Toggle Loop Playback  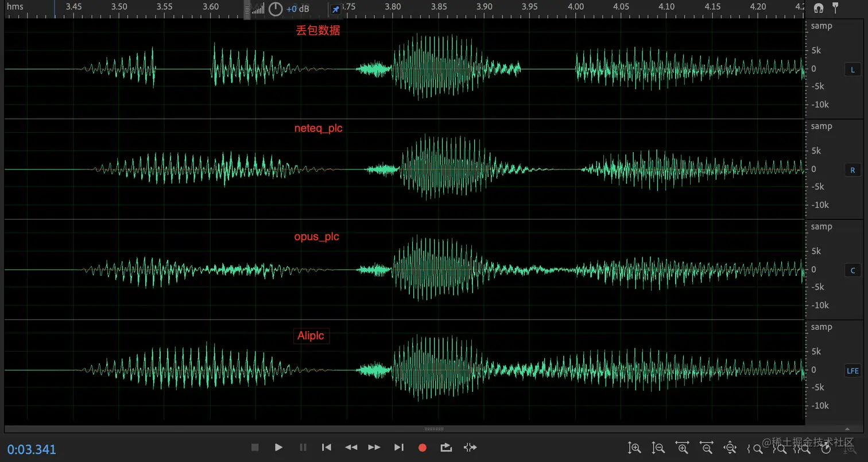click(x=446, y=448)
